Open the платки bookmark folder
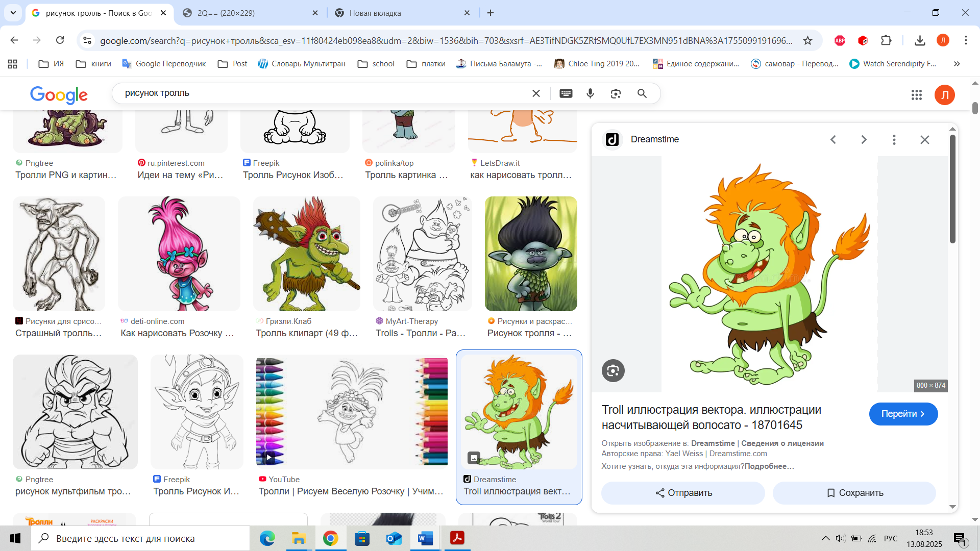980x551 pixels. [x=426, y=64]
